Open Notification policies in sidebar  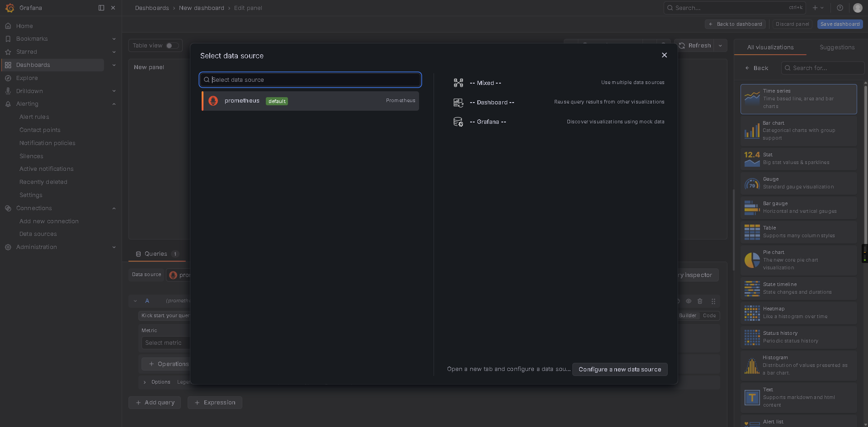pos(47,143)
